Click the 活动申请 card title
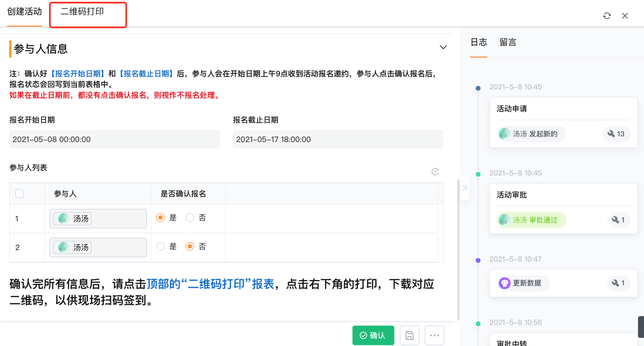Image resolution: width=644 pixels, height=346 pixels. tap(512, 109)
